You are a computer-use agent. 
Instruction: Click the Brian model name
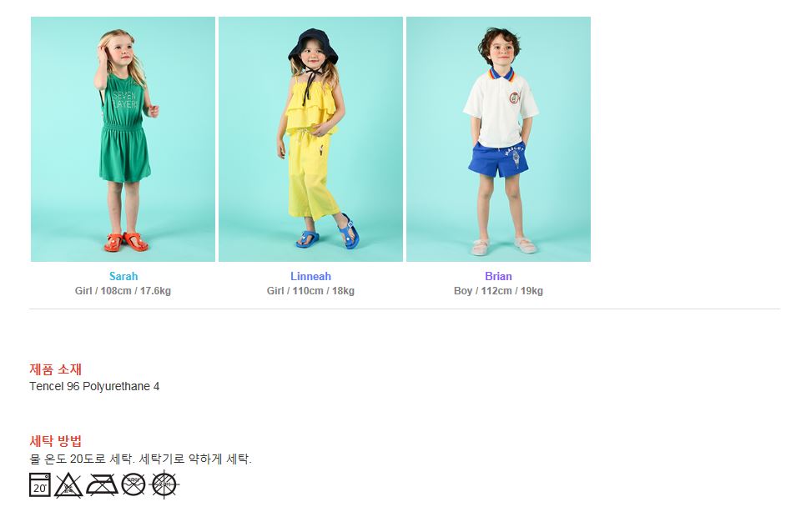click(498, 276)
